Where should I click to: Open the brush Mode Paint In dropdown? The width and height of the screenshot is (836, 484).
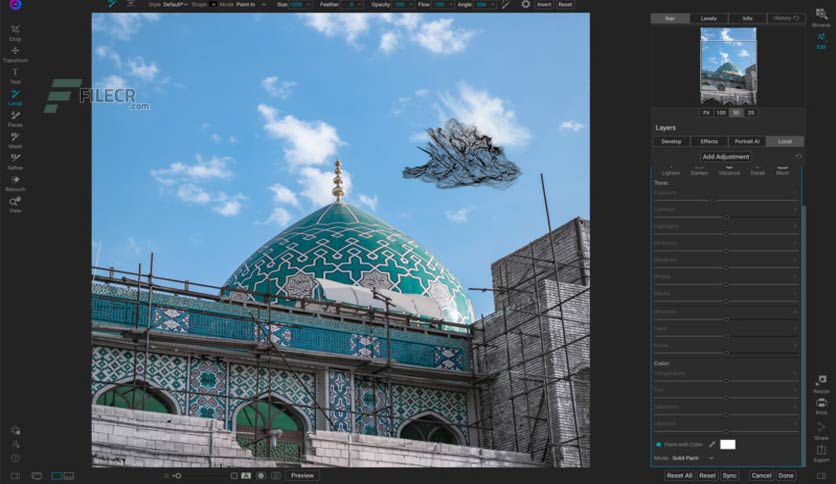click(x=251, y=4)
